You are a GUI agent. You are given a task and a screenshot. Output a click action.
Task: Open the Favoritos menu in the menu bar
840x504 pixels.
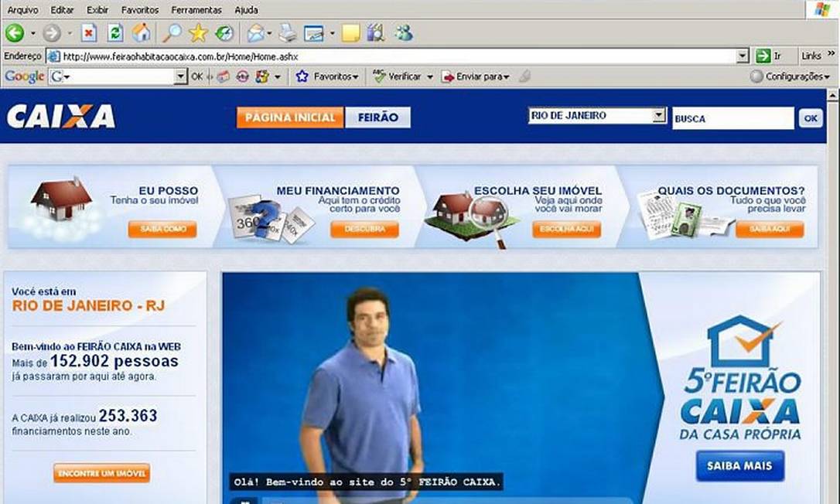[x=140, y=10]
